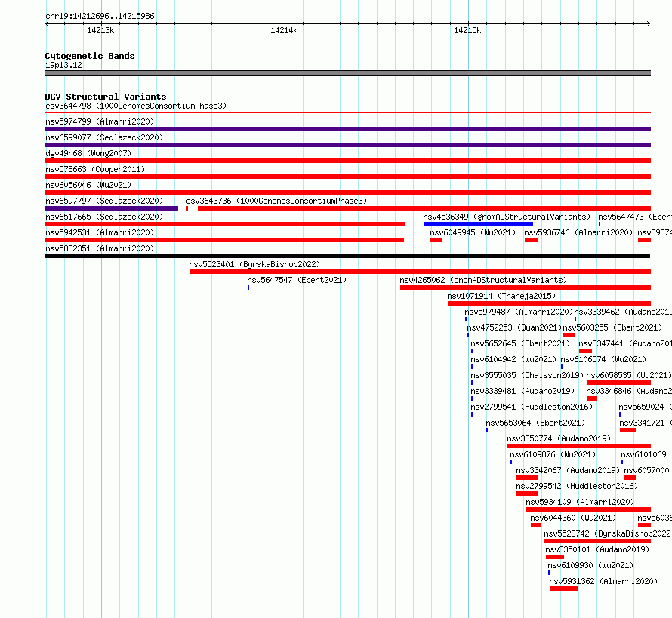Select the nsv5647547 (Ebert2021) label
The image size is (672, 618).
(x=297, y=280)
